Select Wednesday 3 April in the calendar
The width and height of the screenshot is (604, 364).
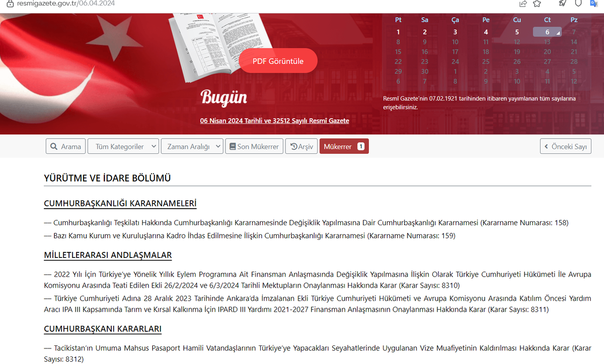click(x=455, y=32)
